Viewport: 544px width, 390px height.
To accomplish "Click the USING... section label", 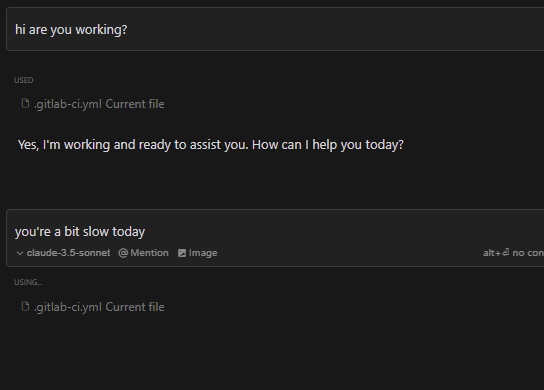I will click(28, 282).
